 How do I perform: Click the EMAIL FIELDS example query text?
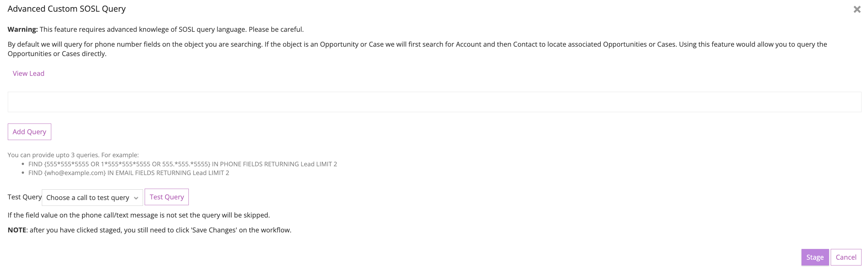click(128, 173)
